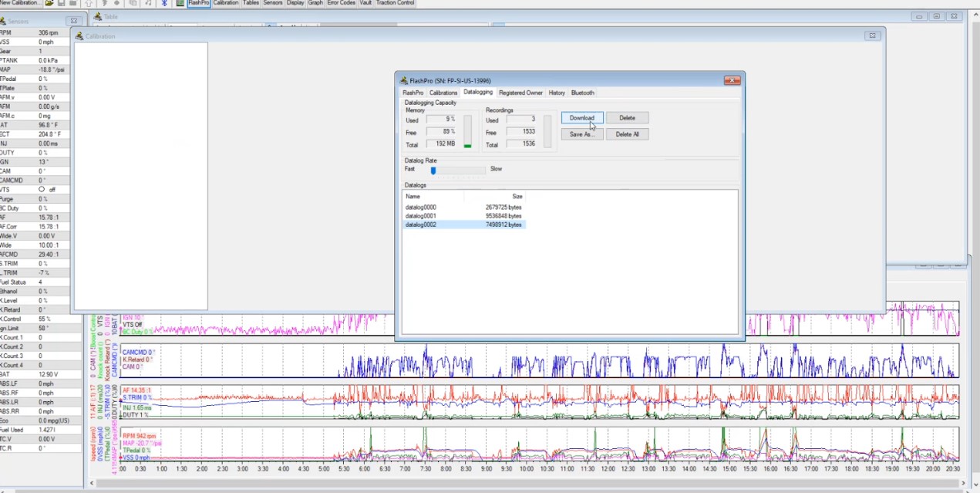The height and width of the screenshot is (493, 980).
Task: Switch to the FlashPro tab inside the dialog
Action: (x=413, y=93)
